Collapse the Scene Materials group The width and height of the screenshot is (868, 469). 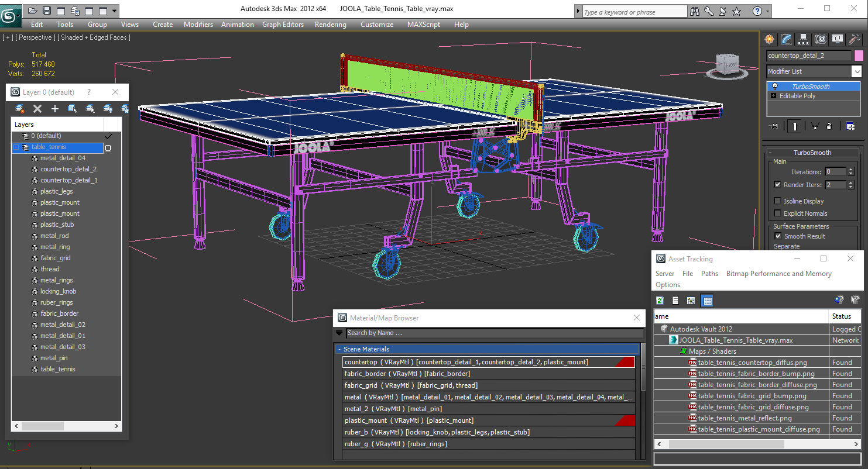click(339, 349)
